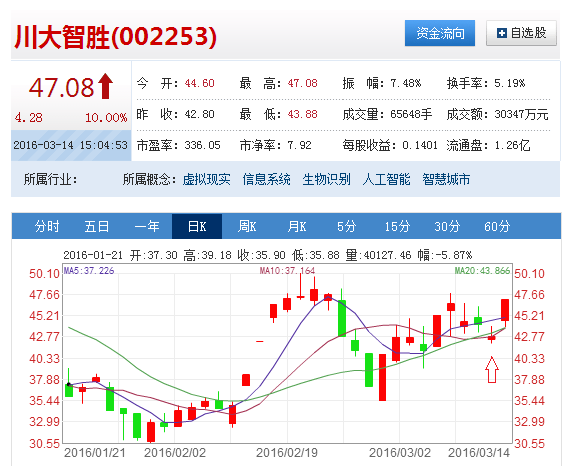
Task: Click the MA5:37.226 indicator label
Action: [89, 271]
